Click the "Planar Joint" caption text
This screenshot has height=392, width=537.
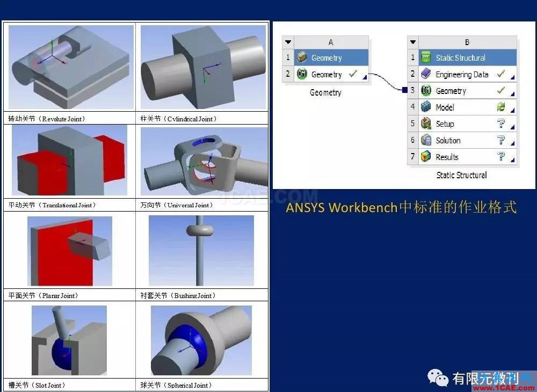(x=58, y=295)
